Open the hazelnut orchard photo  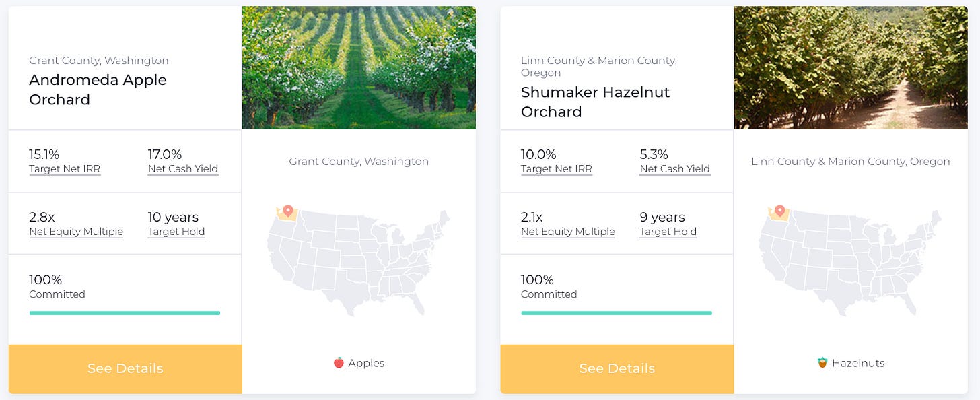point(851,68)
